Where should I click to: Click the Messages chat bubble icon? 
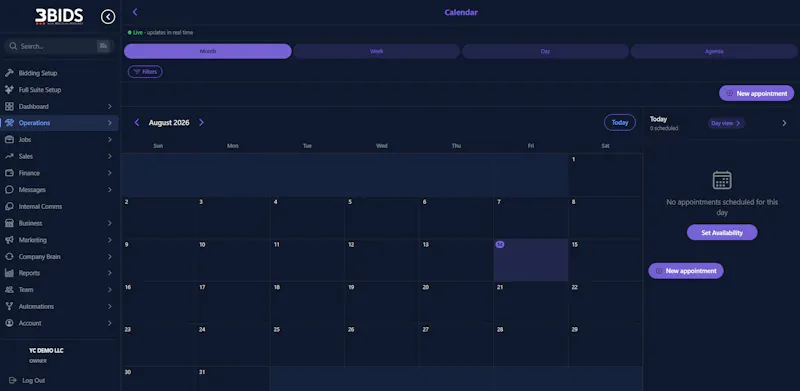point(9,190)
